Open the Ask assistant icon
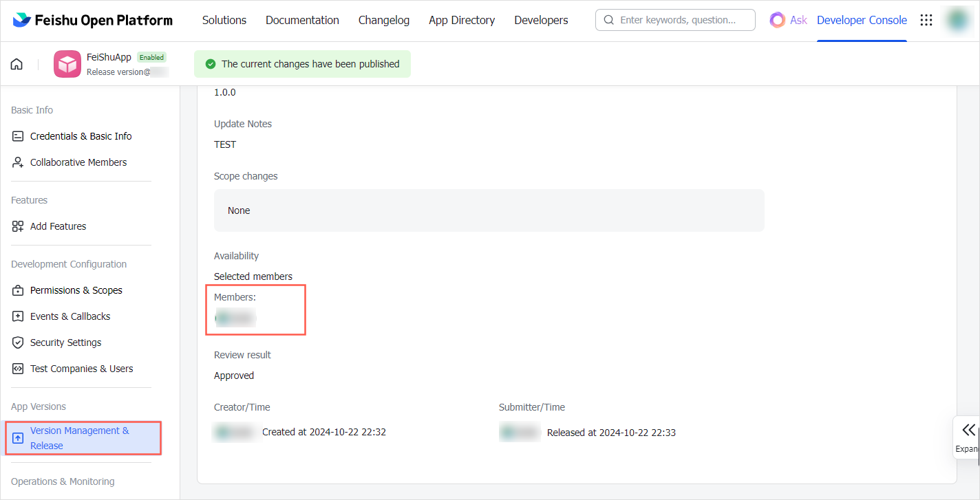Viewport: 980px width, 500px height. point(777,20)
